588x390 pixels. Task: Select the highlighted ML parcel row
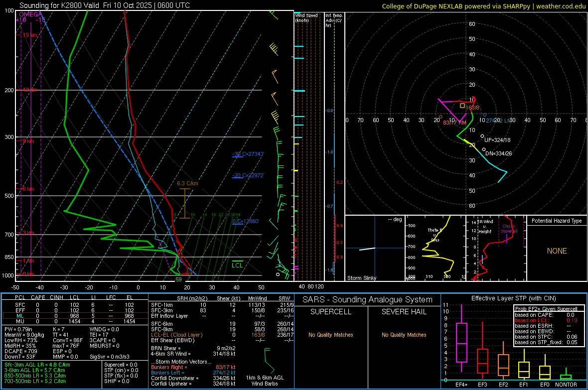75,316
